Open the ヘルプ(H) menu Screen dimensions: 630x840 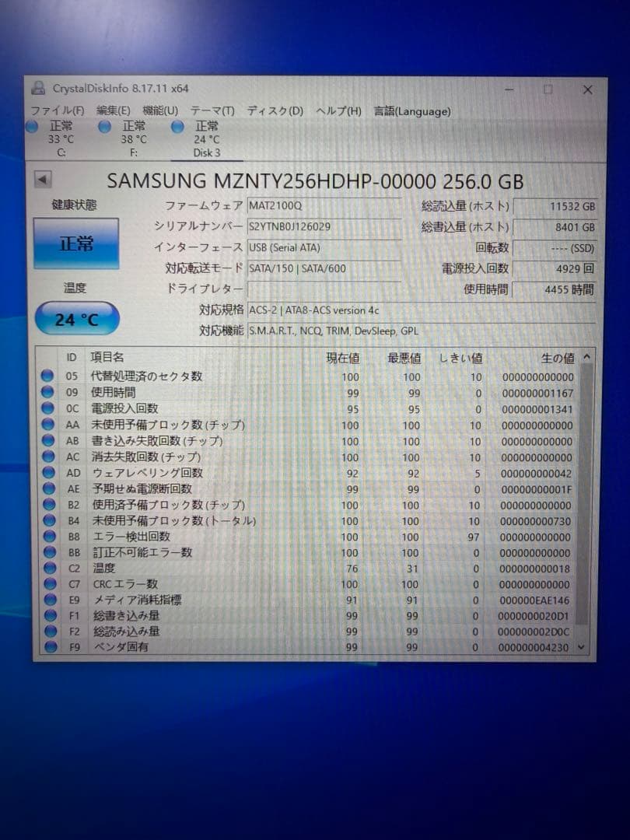point(338,111)
